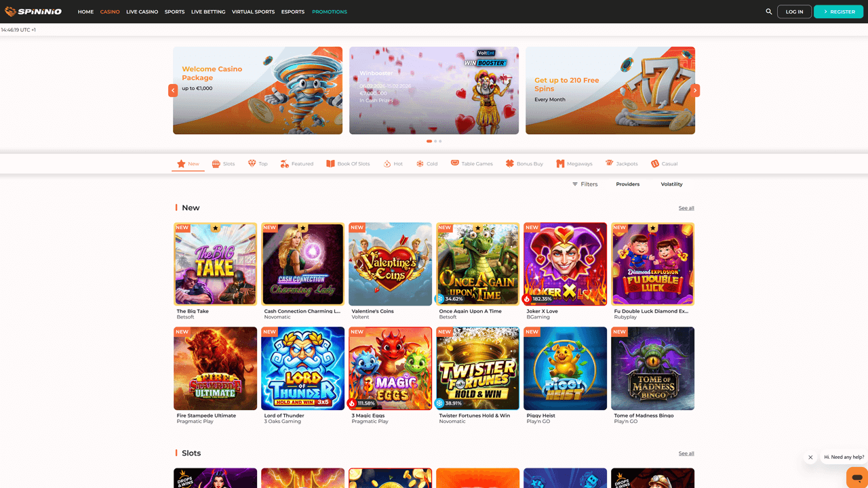
Task: Launch Piggy Heist game thumbnail
Action: pos(566,369)
